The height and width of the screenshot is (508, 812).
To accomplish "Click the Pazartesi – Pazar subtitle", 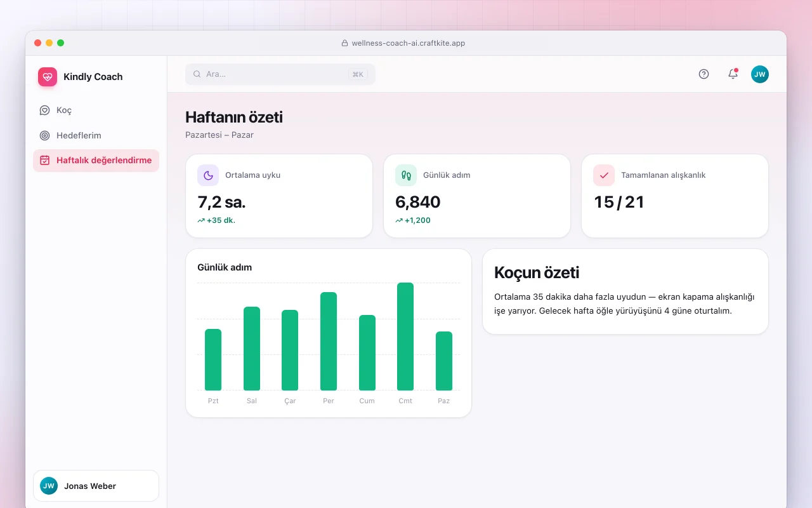I will click(219, 135).
